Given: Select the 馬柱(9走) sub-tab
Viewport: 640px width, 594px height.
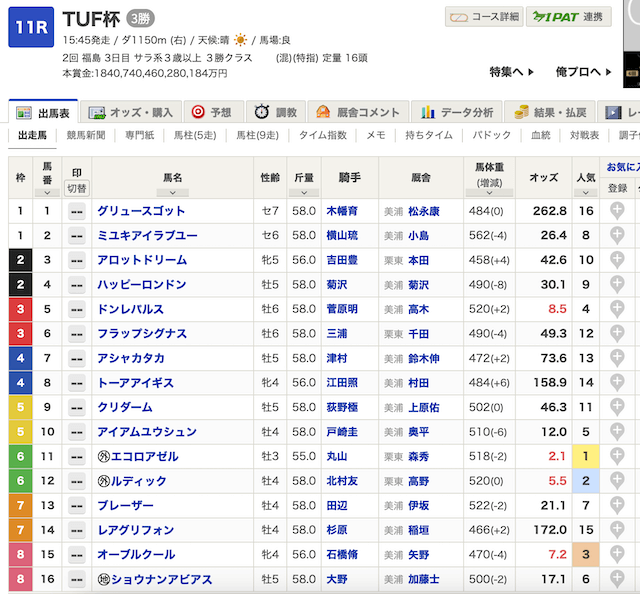Looking at the screenshot, I should [x=258, y=135].
